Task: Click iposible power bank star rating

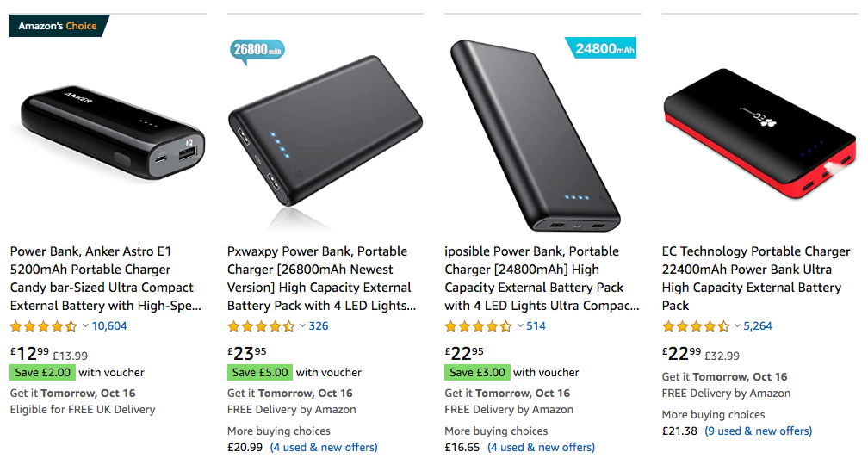Action: coord(478,326)
